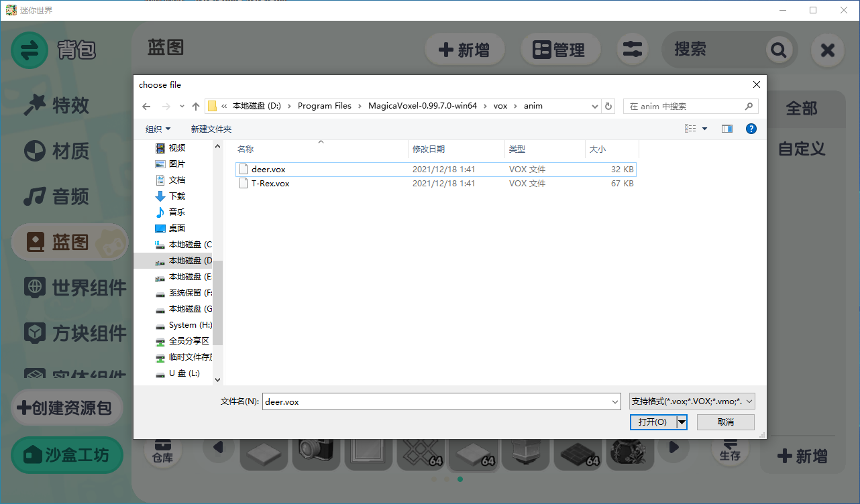Viewport: 860px width, 504px height.
Task: Open the supported format filter dropdown
Action: coord(692,401)
